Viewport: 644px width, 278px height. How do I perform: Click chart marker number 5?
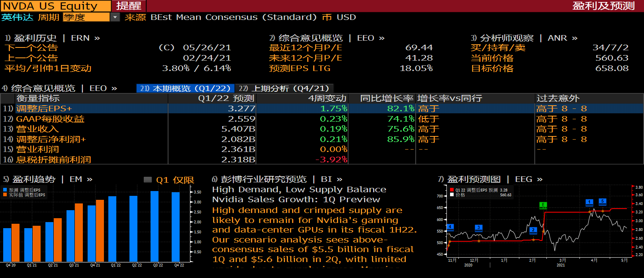tap(603, 201)
